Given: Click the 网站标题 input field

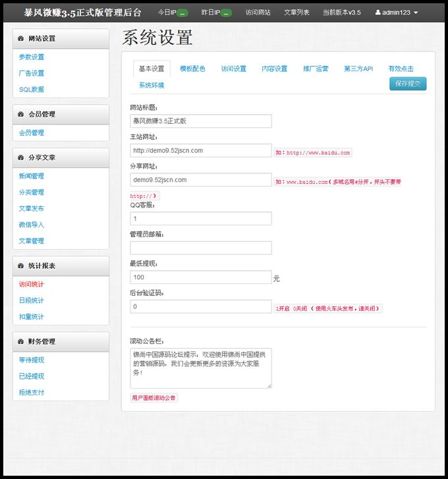Looking at the screenshot, I should pos(201,121).
